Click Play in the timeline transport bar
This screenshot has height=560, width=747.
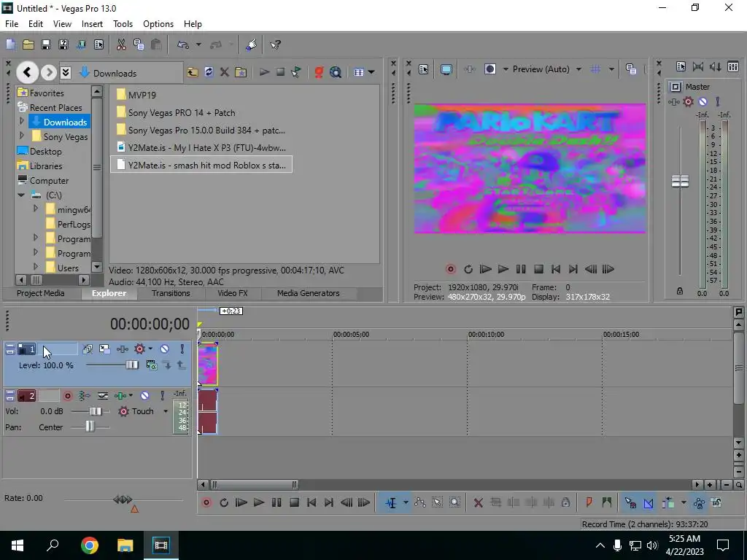pyautogui.click(x=259, y=502)
